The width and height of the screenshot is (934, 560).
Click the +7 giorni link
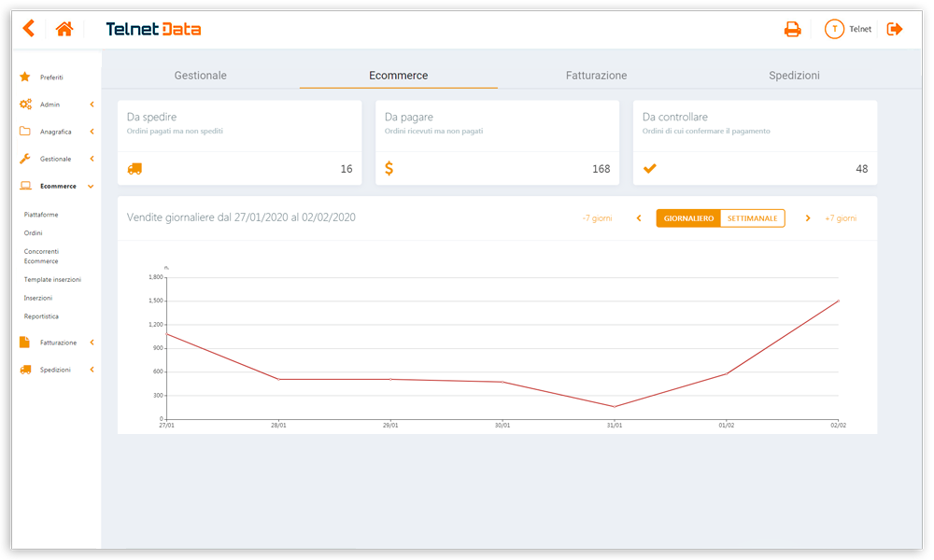841,218
